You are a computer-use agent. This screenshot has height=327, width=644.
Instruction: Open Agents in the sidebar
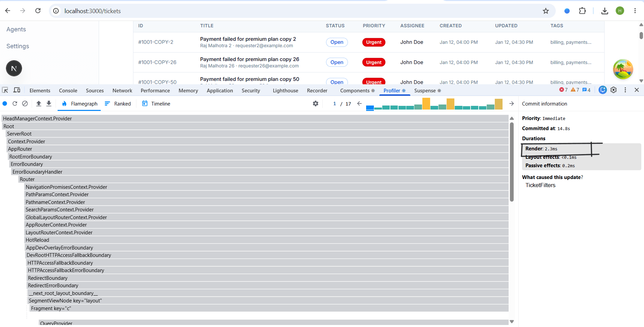click(x=16, y=29)
